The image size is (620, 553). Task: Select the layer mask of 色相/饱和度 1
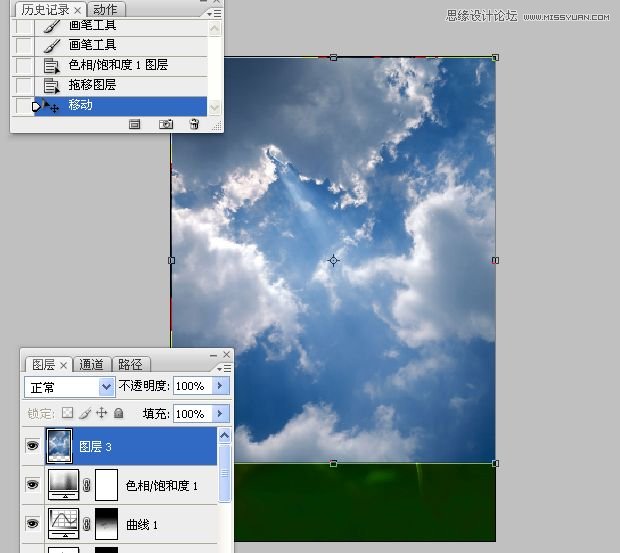(106, 485)
